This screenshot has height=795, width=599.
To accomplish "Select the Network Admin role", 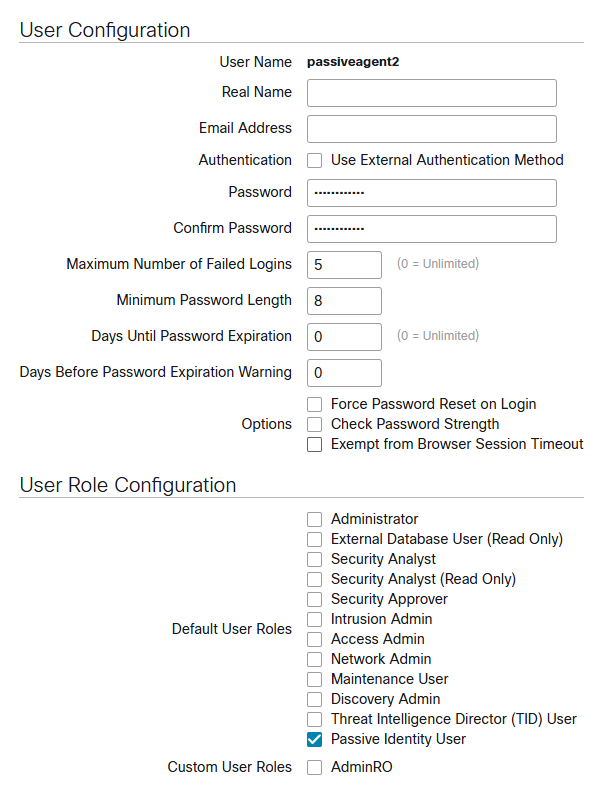I will 314,660.
